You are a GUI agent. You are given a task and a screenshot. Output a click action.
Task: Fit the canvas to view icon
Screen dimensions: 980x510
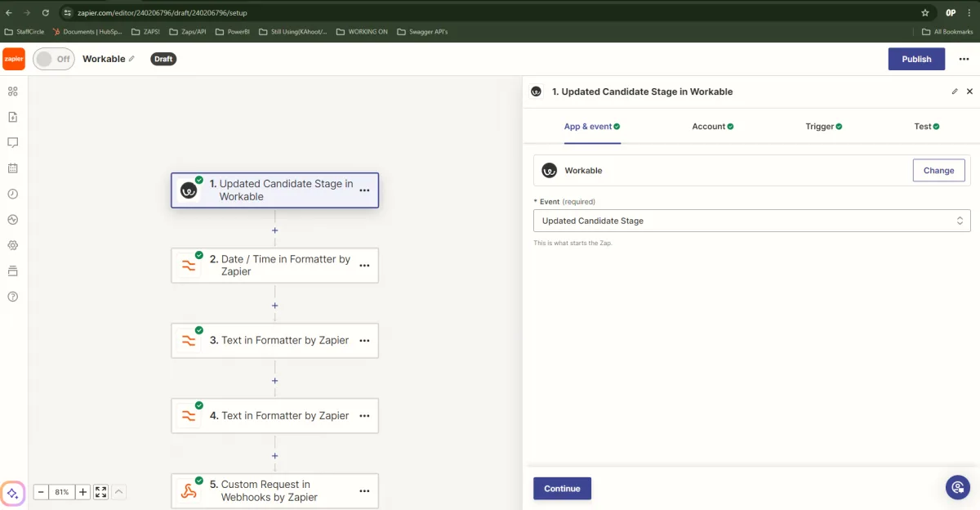coord(100,492)
